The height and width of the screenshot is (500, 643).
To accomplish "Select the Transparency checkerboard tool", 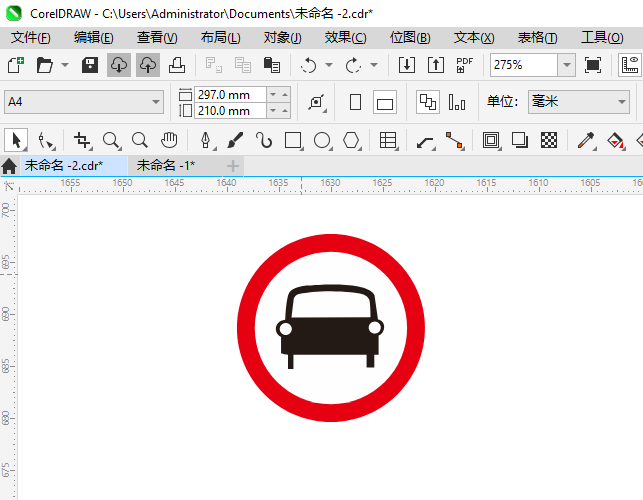I will tap(549, 141).
